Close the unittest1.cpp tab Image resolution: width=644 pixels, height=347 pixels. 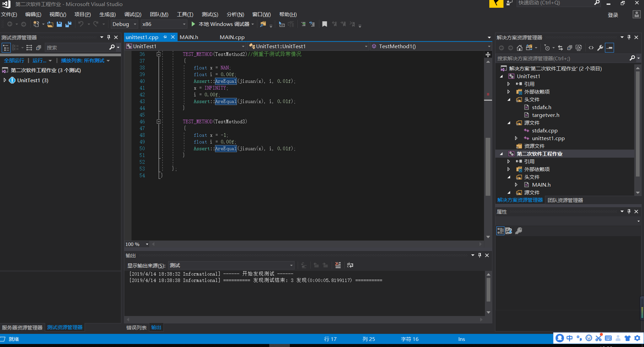point(173,37)
